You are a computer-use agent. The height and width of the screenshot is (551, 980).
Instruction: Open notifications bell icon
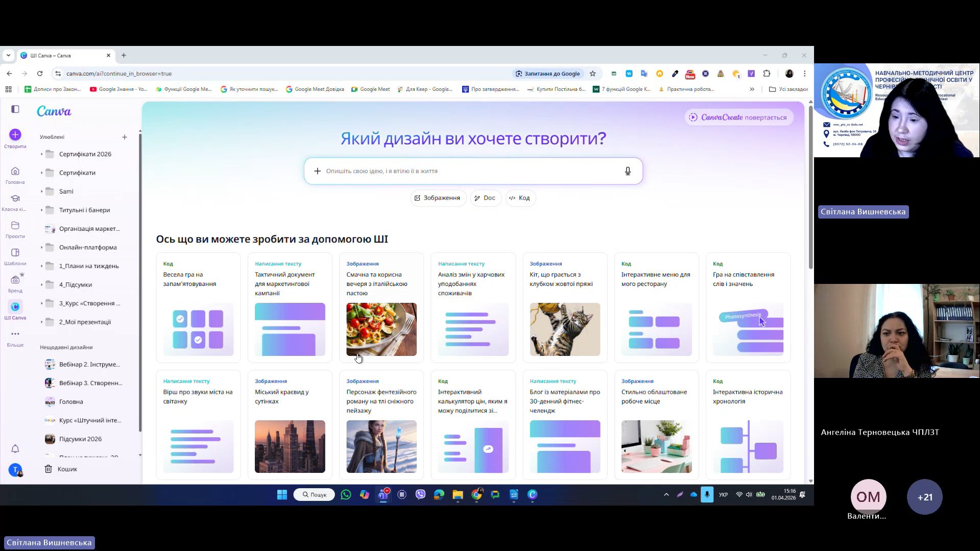coord(15,449)
